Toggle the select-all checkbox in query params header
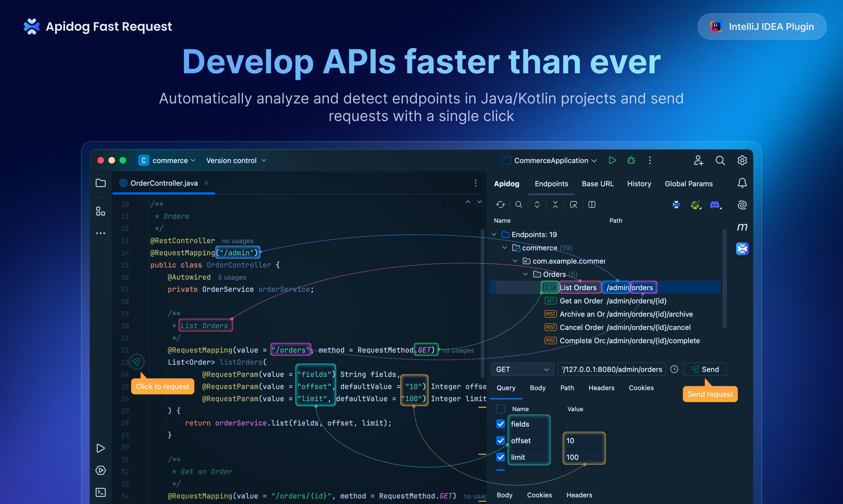This screenshot has width=843, height=504. click(500, 409)
